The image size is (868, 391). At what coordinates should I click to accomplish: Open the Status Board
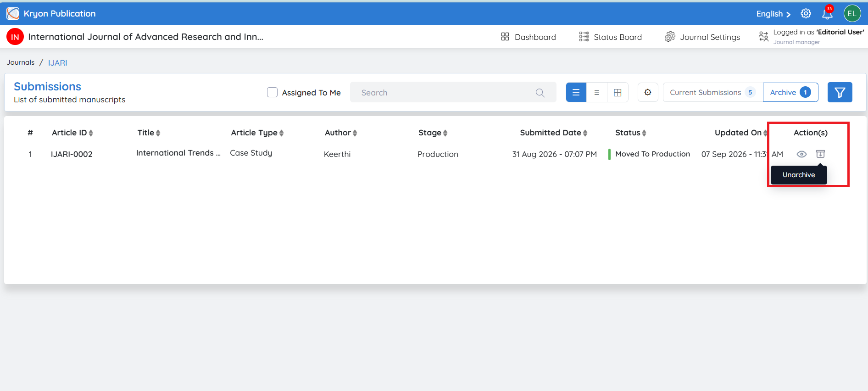(x=610, y=37)
